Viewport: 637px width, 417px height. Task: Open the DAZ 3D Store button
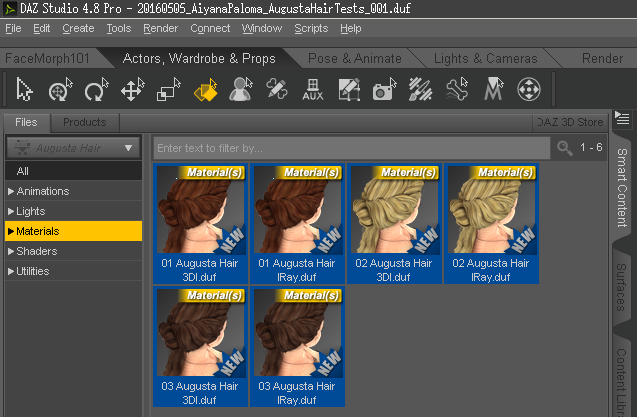click(570, 122)
